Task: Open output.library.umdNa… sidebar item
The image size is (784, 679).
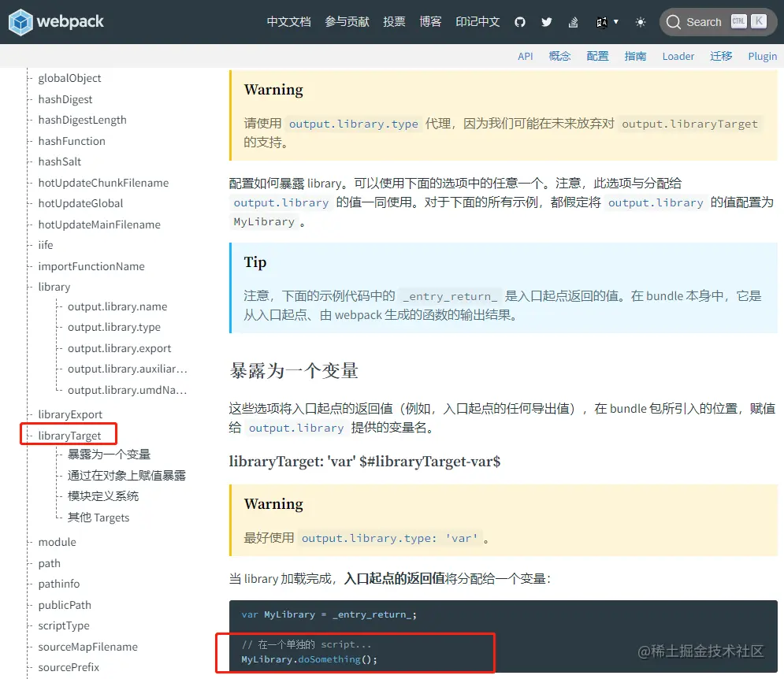Action: (128, 390)
